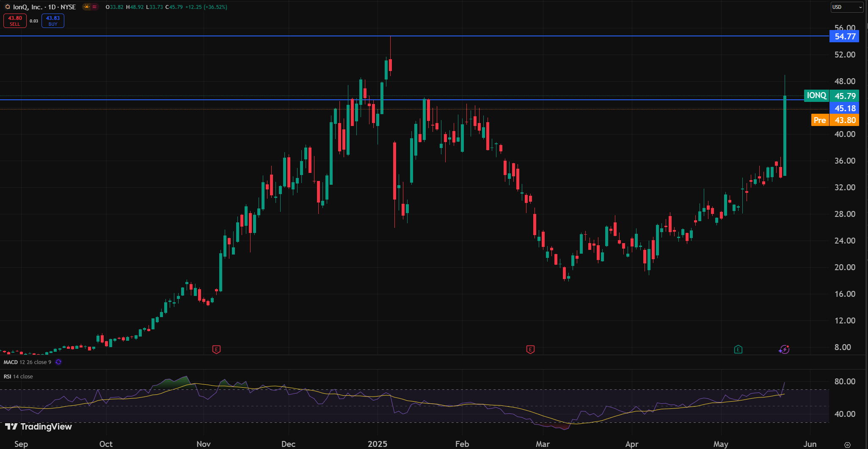Select the MACD indicator legend label
Screen dimensions: 868x449
coord(11,362)
